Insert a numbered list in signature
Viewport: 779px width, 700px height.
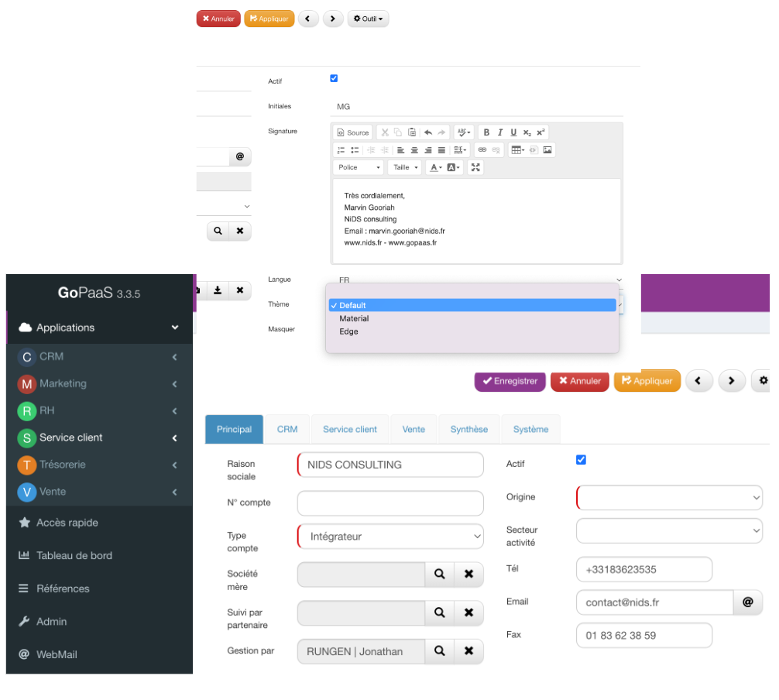tap(341, 150)
